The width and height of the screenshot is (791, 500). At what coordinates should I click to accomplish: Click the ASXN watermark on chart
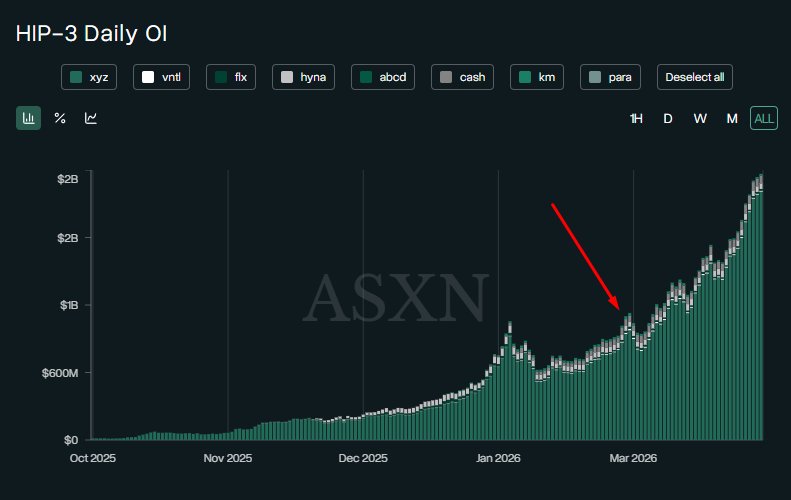pyautogui.click(x=396, y=298)
